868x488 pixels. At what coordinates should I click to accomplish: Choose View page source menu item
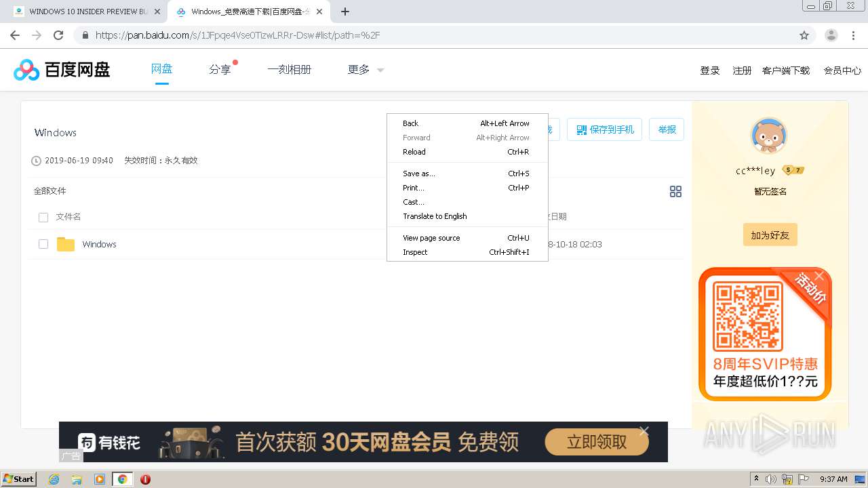(x=467, y=238)
